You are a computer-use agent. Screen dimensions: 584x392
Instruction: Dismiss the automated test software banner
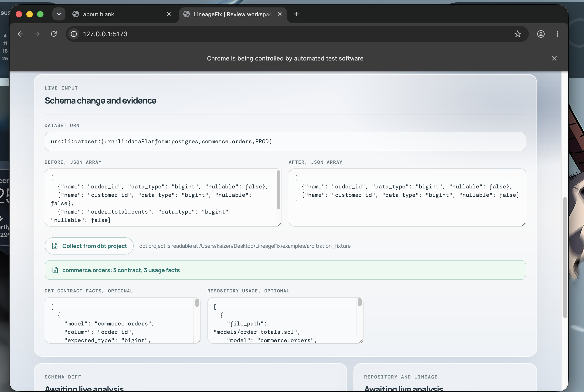tap(554, 58)
